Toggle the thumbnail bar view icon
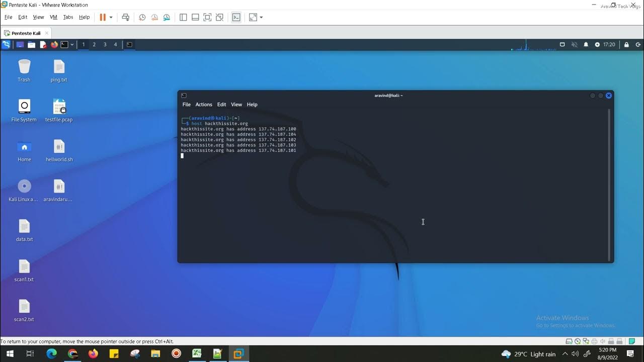The image size is (644, 362). tap(195, 17)
